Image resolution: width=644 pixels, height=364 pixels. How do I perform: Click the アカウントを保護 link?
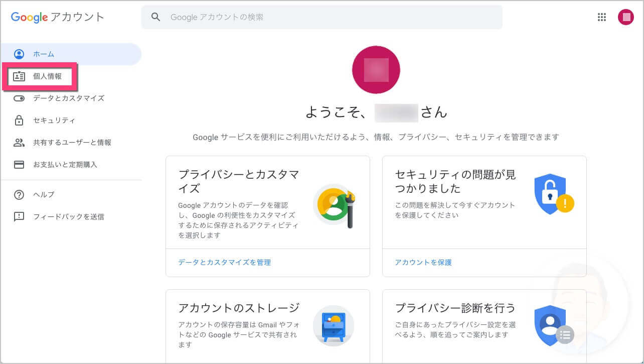423,263
